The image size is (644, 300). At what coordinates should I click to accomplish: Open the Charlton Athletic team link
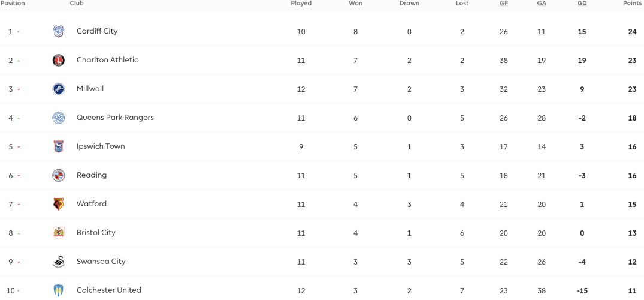[107, 60]
